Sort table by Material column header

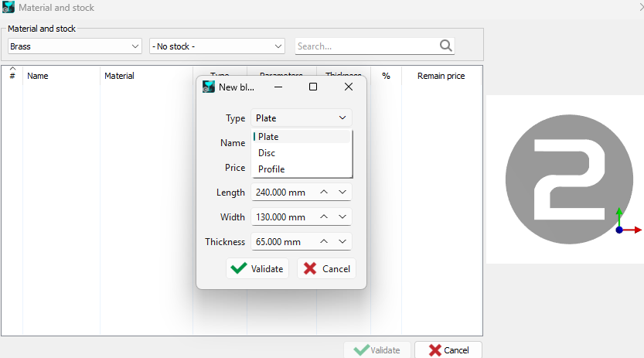click(x=120, y=76)
